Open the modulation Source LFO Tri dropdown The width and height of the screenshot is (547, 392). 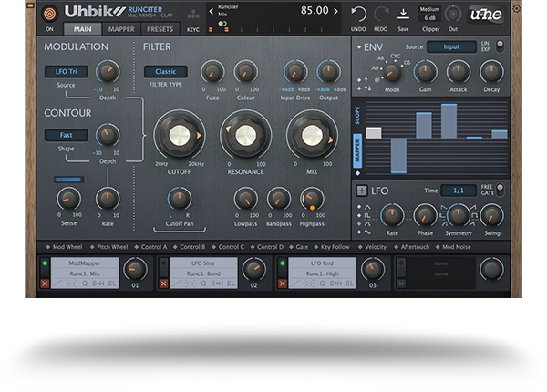pyautogui.click(x=66, y=71)
